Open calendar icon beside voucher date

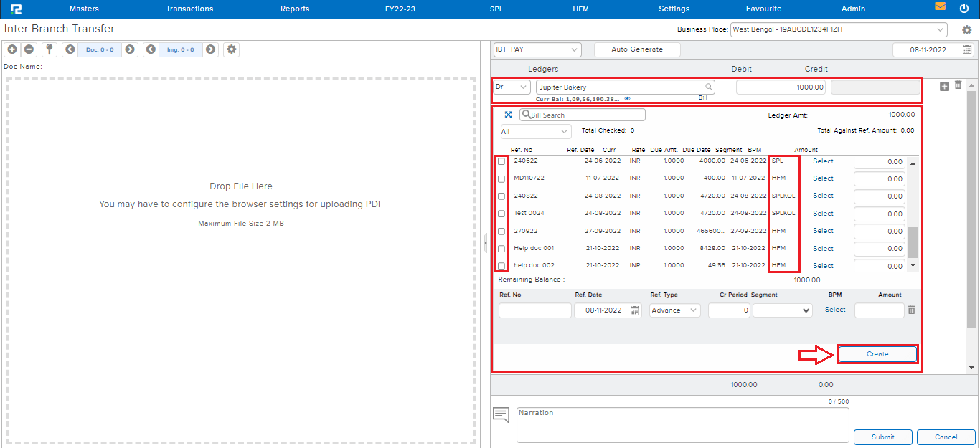pyautogui.click(x=967, y=50)
